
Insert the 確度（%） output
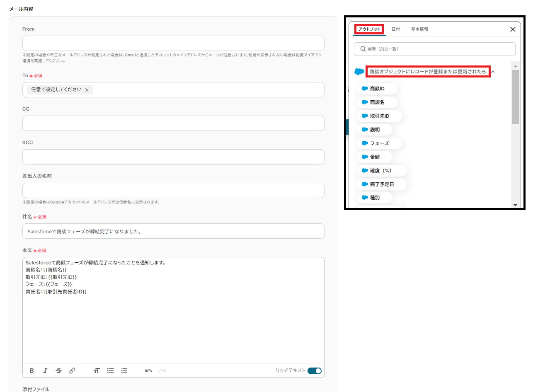(x=381, y=171)
